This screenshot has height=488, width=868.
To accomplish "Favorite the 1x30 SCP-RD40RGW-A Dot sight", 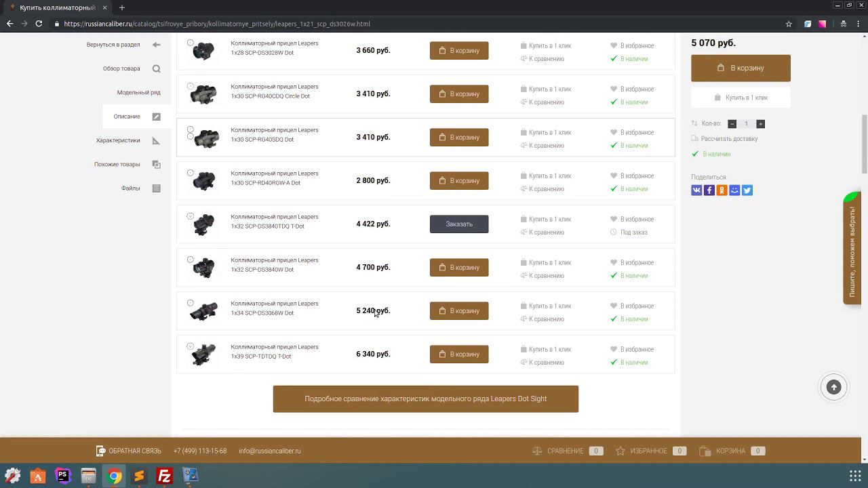I will [x=632, y=176].
